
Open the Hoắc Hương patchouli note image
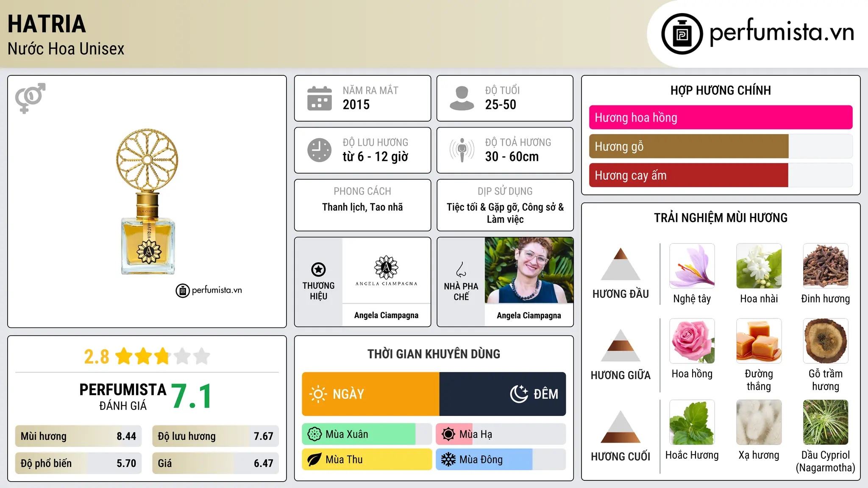pos(692,422)
